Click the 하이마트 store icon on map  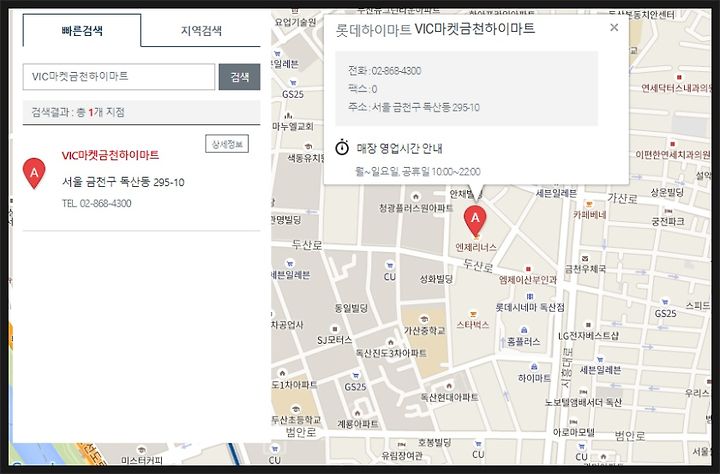534,367
